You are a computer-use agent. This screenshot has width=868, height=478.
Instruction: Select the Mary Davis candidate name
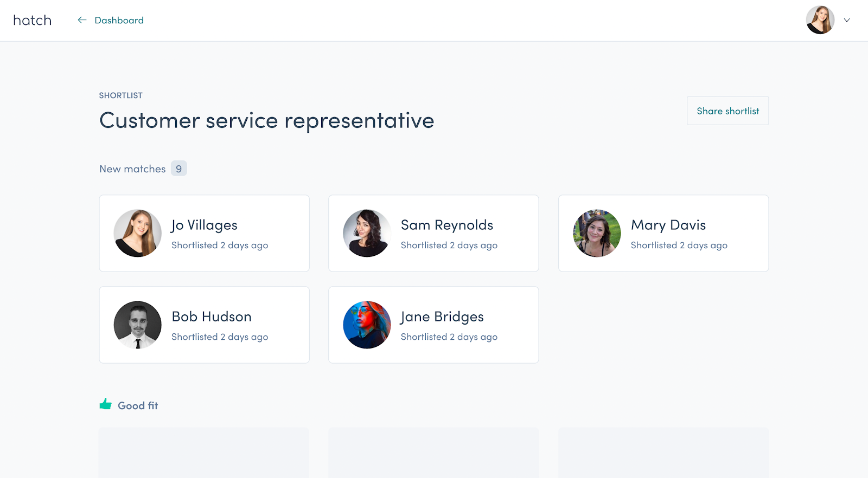668,225
